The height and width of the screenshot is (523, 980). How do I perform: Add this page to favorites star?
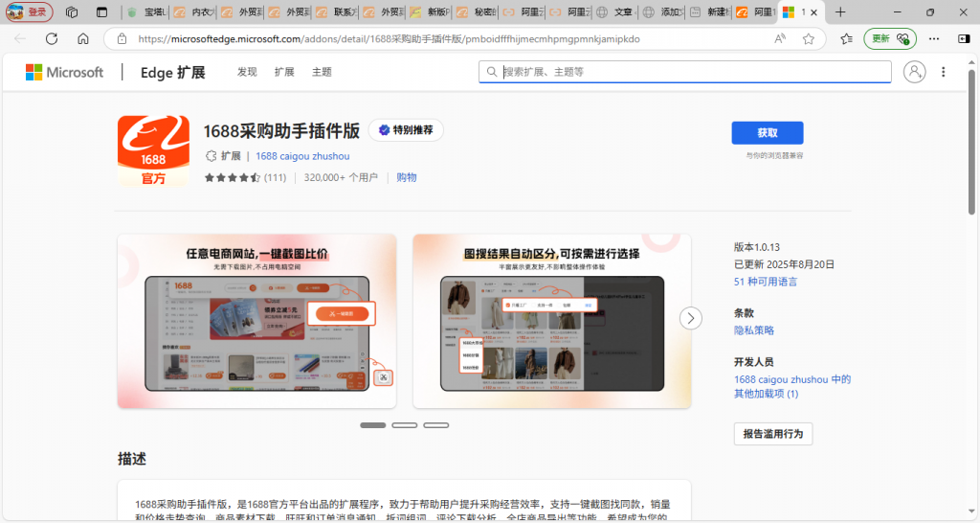click(808, 38)
